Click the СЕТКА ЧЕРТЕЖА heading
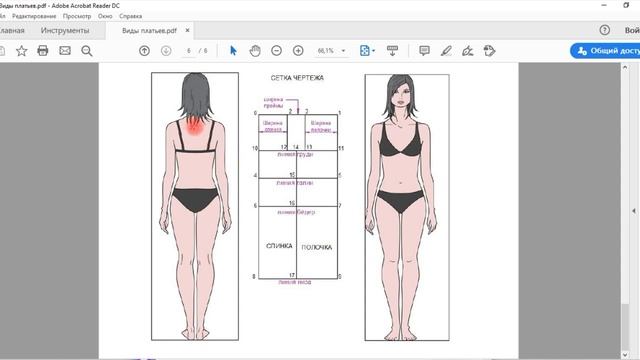Image resolution: width=640 pixels, height=360 pixels. [x=297, y=78]
